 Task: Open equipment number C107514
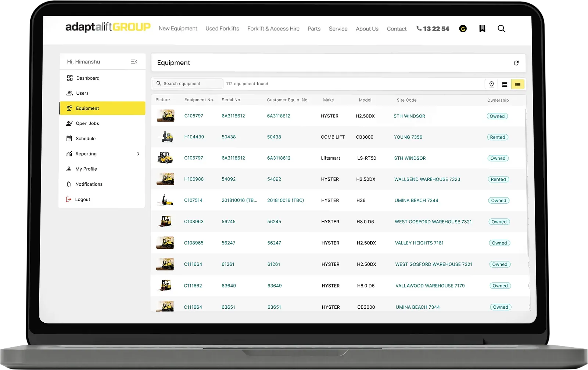(x=193, y=200)
